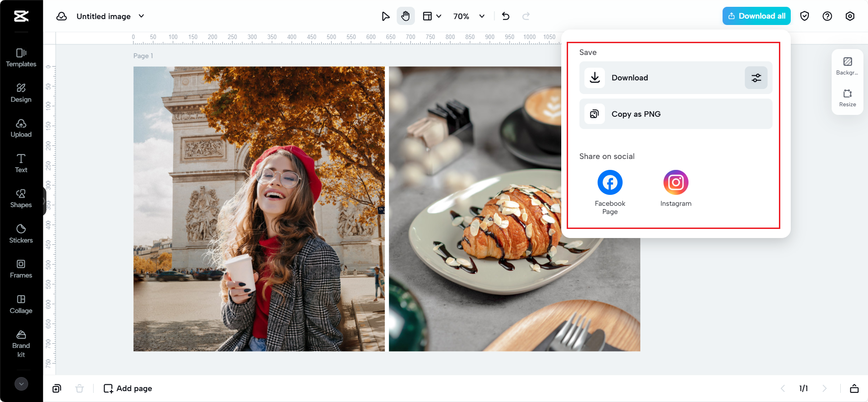Open the Background panel

[x=847, y=66]
